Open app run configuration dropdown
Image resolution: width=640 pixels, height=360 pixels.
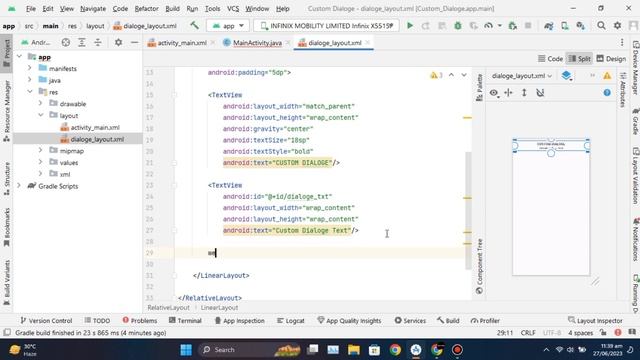228,26
